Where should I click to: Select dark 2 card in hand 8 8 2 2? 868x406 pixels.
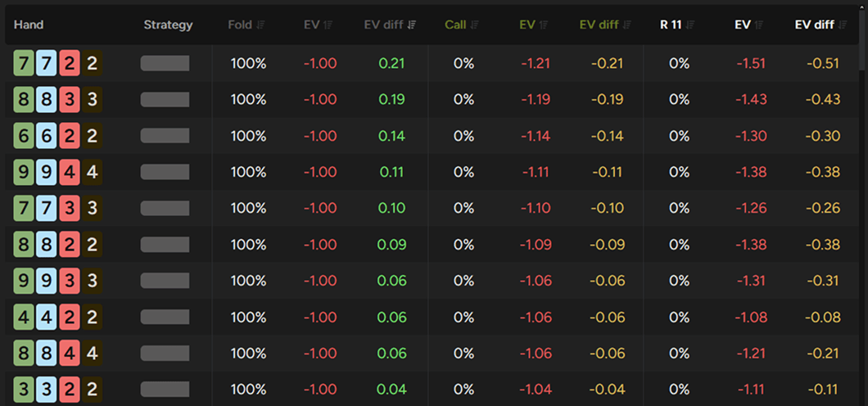coord(93,245)
